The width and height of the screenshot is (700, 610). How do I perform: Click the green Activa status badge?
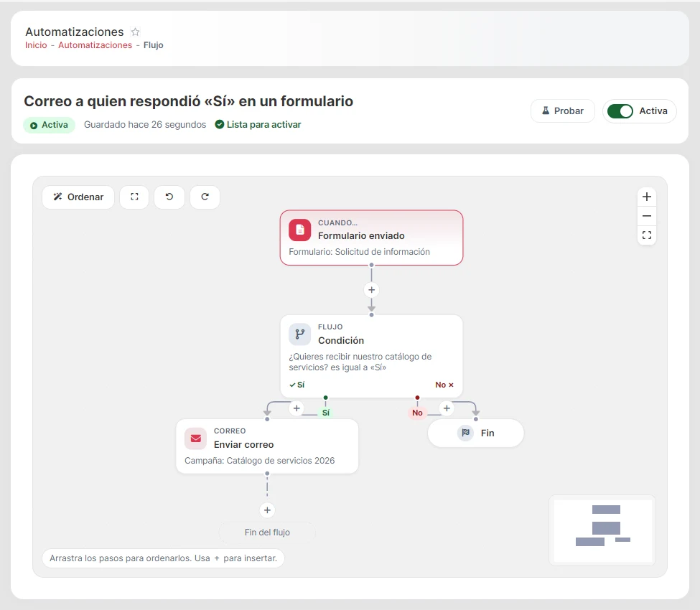point(49,125)
